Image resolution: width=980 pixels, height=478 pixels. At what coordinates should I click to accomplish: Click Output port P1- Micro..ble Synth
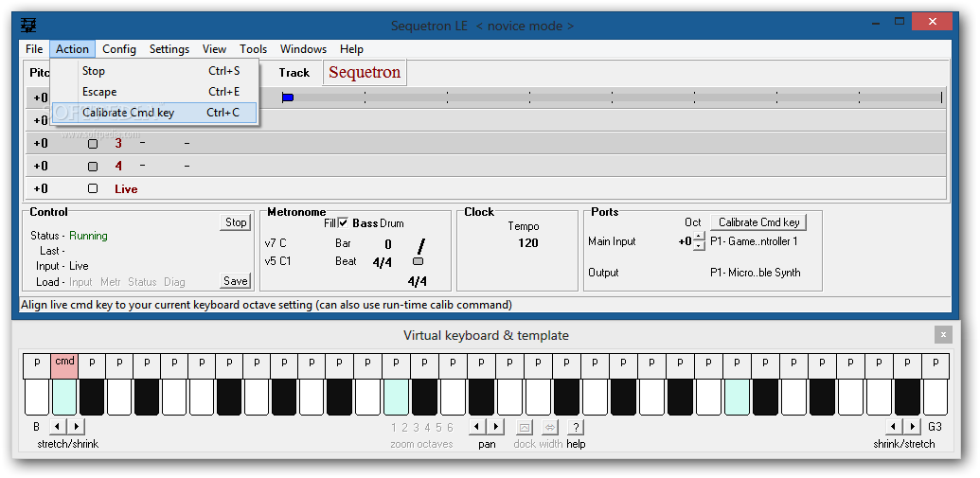[x=755, y=273]
